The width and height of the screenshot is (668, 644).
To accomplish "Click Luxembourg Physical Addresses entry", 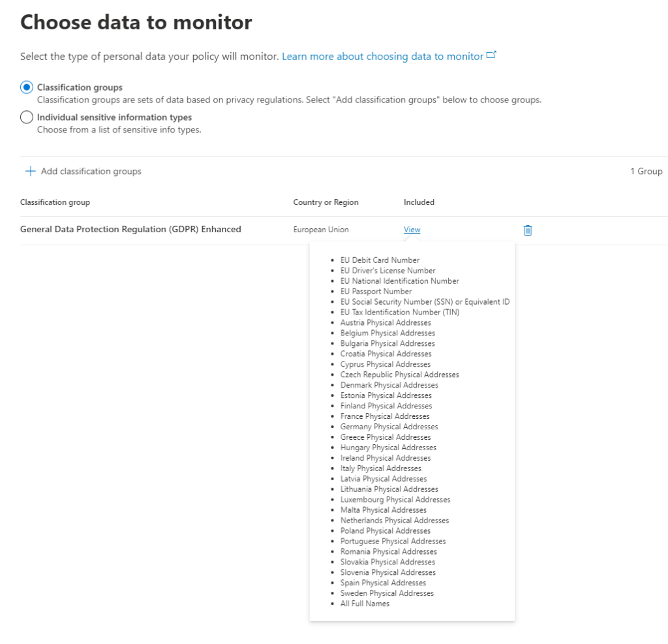I will coord(395,500).
